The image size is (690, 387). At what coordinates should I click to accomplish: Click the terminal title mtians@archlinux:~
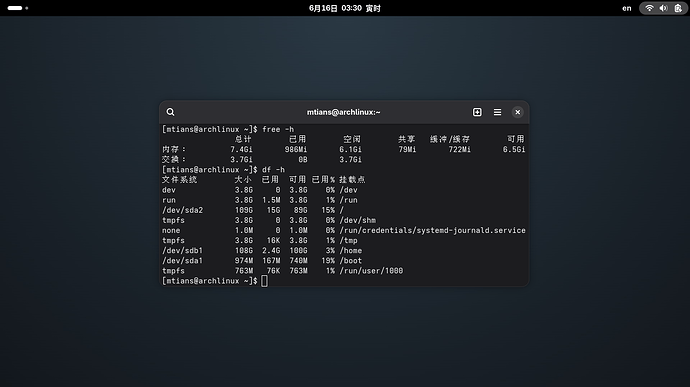(x=344, y=112)
